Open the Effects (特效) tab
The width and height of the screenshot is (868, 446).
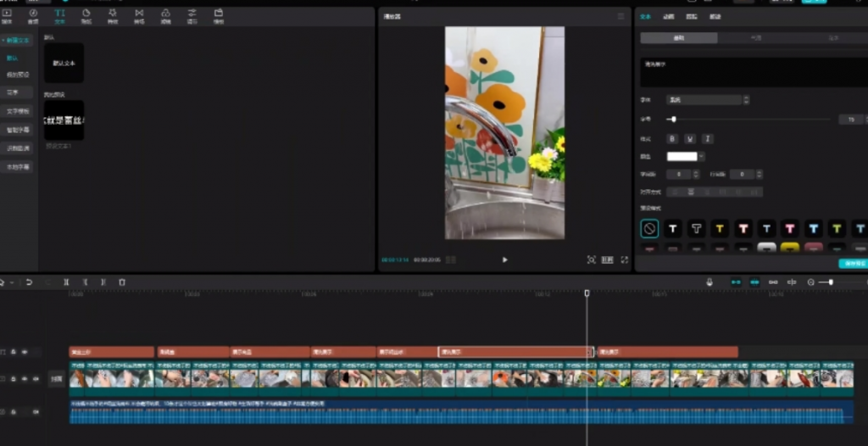pos(113,16)
